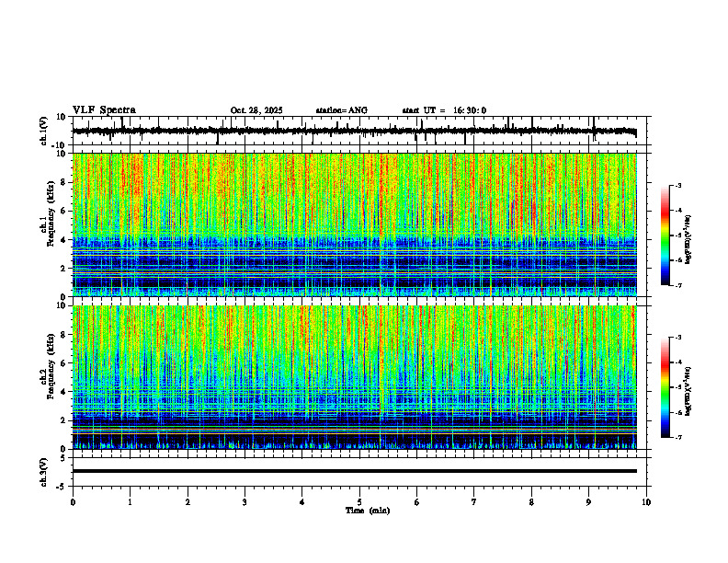Click the ch.2 color bar log(PSD) unit label
Viewport: 728px width, 563px height.
point(689,392)
